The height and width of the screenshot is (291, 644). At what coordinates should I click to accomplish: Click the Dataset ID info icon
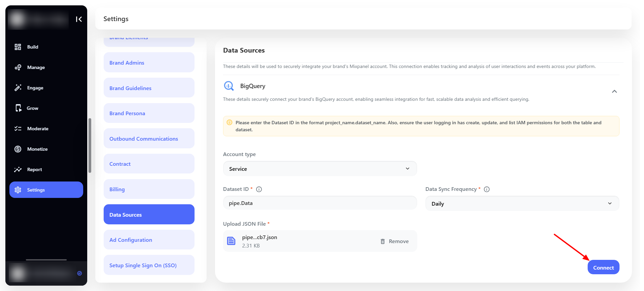(x=259, y=189)
